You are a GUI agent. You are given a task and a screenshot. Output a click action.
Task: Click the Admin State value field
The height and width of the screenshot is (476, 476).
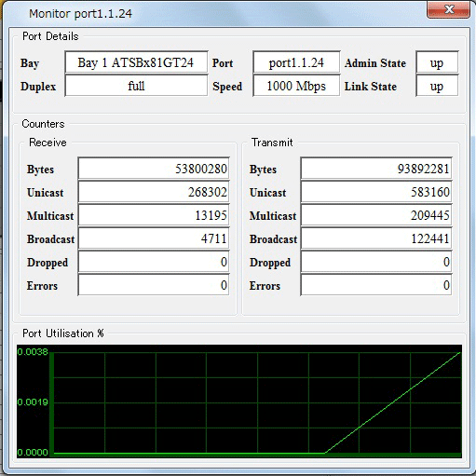click(437, 62)
